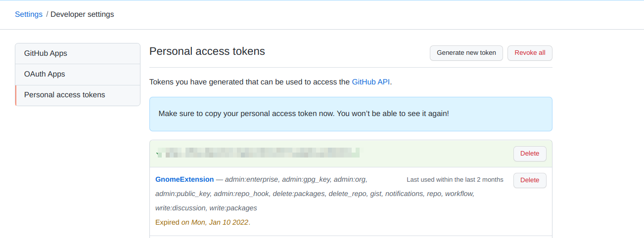644x238 pixels.
Task: Click the Expired on Jan 10 2022 notice
Action: point(203,222)
